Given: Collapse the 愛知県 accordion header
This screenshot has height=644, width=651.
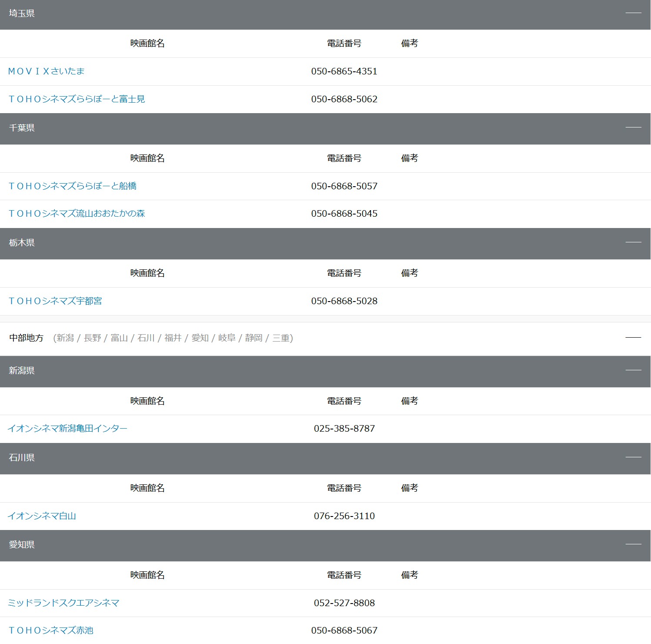Looking at the screenshot, I should [633, 544].
